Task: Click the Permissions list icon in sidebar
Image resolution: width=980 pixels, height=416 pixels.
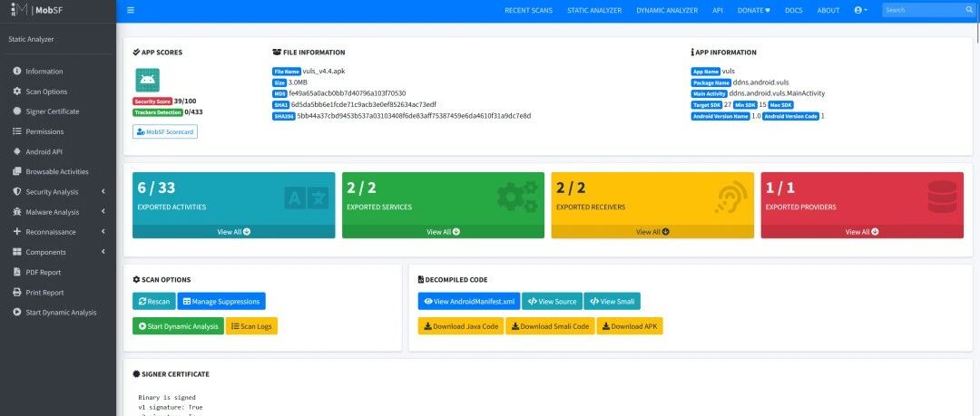Action: (x=17, y=131)
